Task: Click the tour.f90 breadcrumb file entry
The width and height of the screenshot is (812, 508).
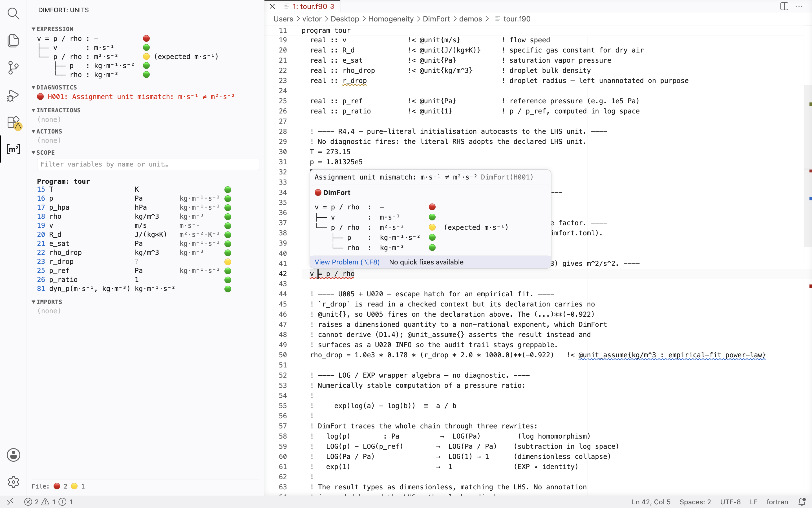Action: (x=513, y=19)
